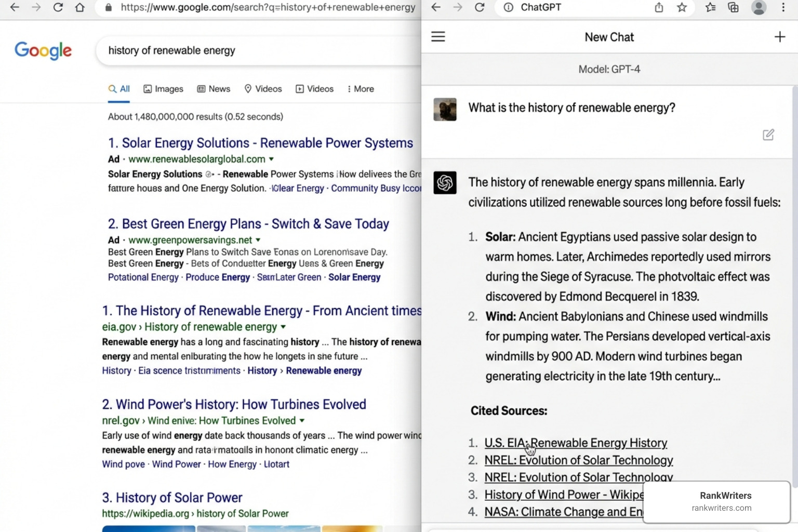
Task: Reload the ChatGPT page
Action: click(x=480, y=7)
